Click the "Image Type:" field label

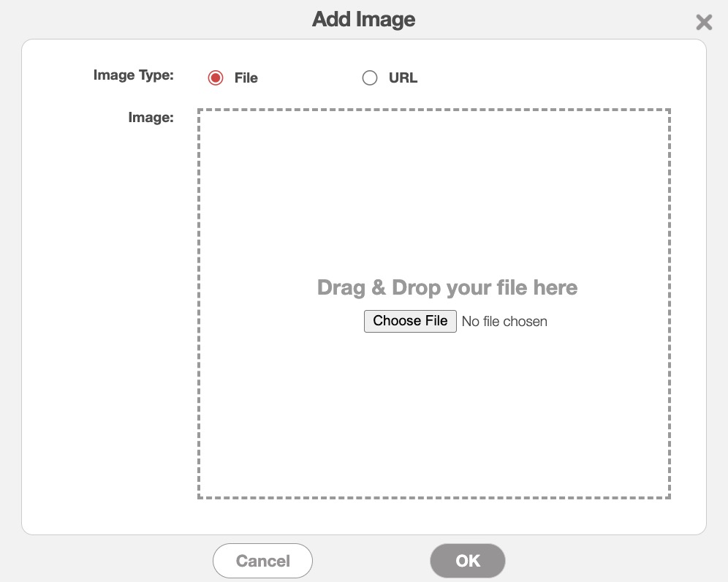134,75
